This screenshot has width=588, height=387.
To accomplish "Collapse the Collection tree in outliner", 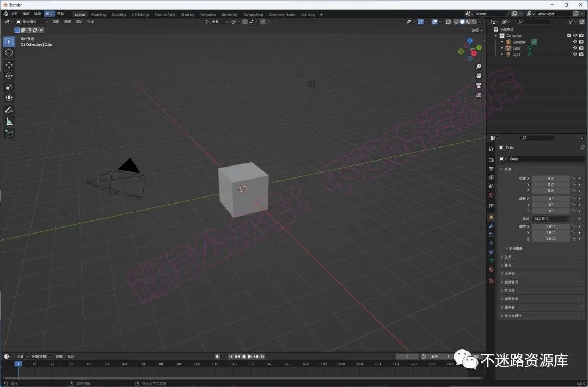I will tap(496, 35).
